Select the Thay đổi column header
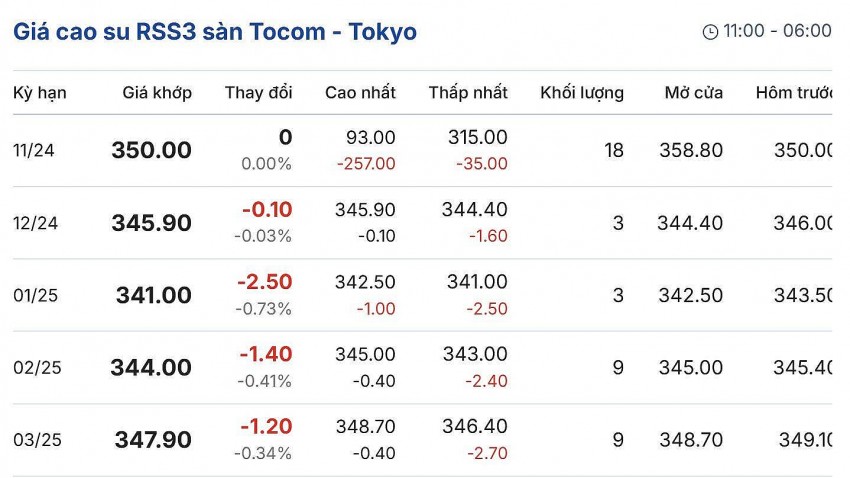This screenshot has width=850, height=478. tap(258, 93)
